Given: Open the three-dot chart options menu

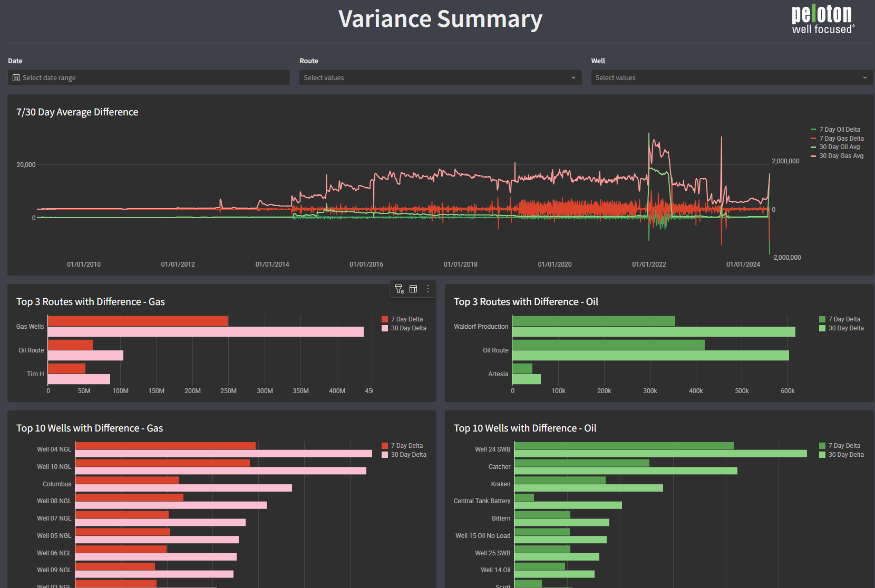Looking at the screenshot, I should point(428,289).
